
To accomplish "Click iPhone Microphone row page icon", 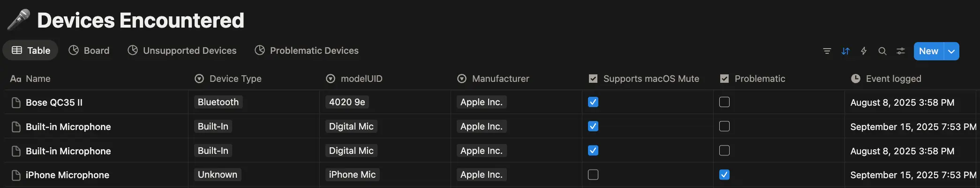I will click(16, 175).
